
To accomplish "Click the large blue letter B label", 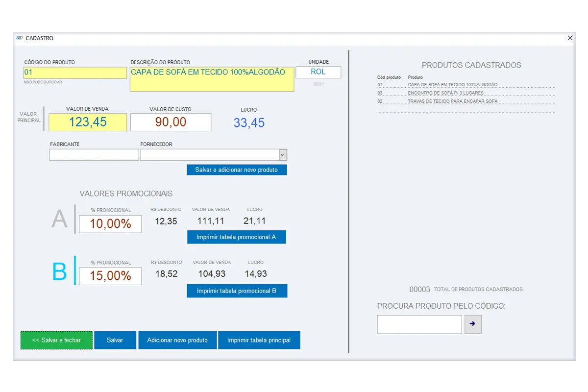I will [59, 272].
